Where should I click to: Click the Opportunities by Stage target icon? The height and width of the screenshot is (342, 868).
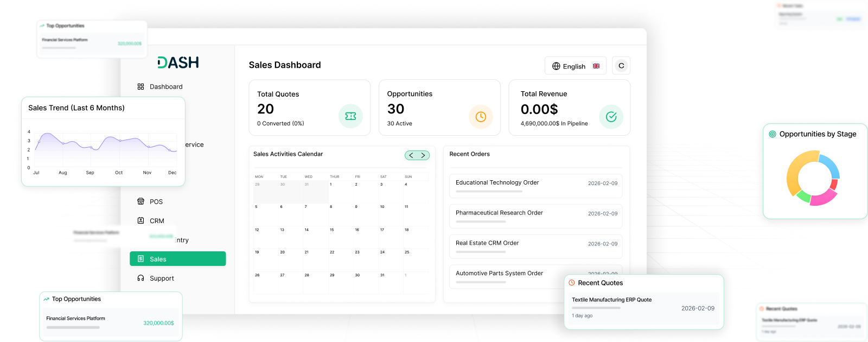pos(773,134)
